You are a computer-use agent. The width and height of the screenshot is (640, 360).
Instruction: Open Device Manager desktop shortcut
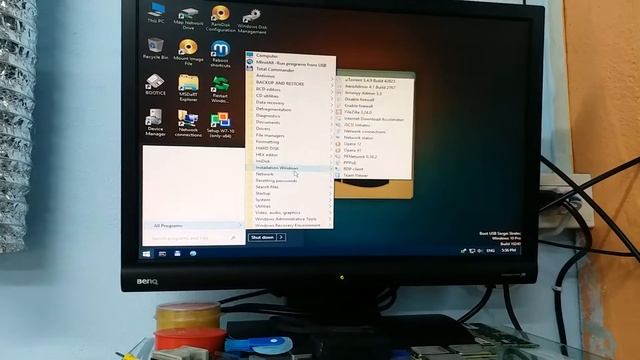point(156,122)
